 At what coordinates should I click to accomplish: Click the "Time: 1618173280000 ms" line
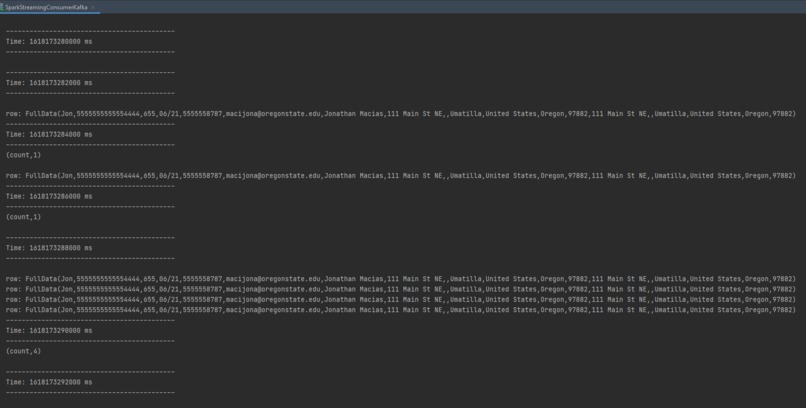pos(49,42)
